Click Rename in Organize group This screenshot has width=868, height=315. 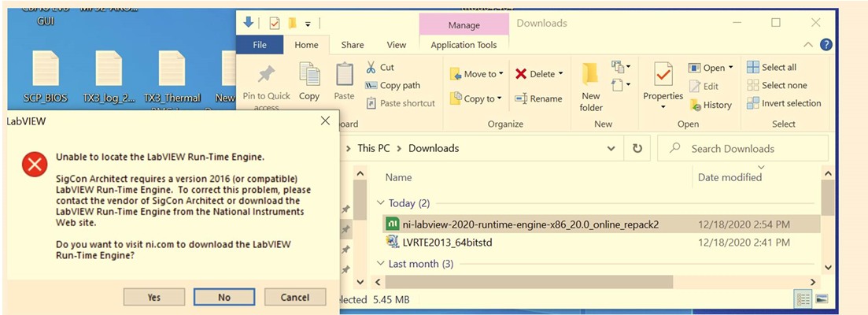538,98
